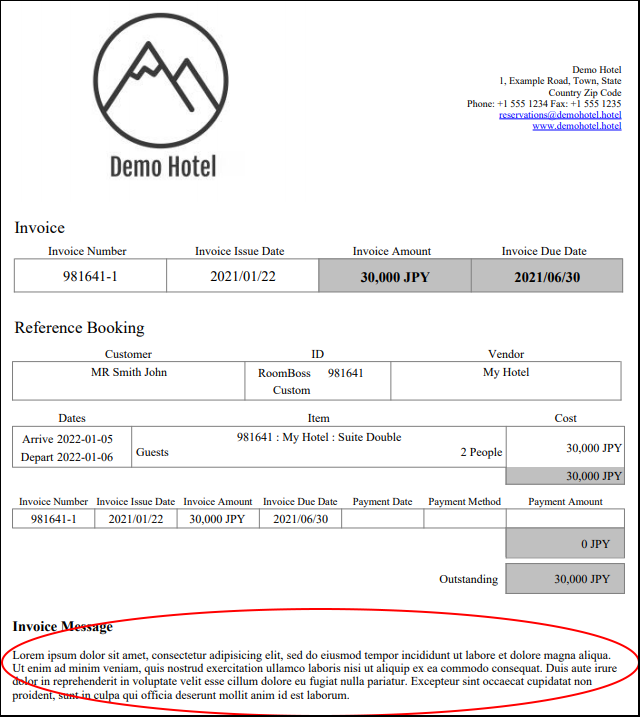Select the Arrive 2022-01-05 date
The width and height of the screenshot is (640, 717).
coord(68,438)
